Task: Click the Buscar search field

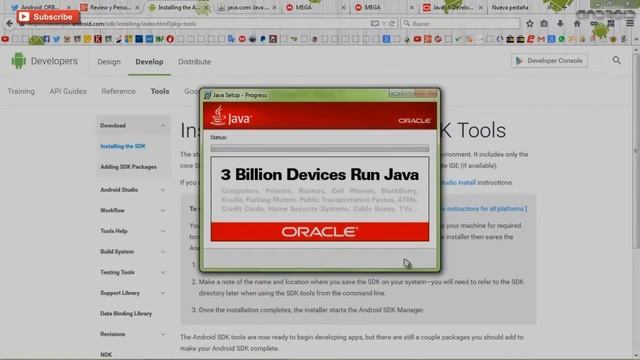Action: click(x=460, y=24)
